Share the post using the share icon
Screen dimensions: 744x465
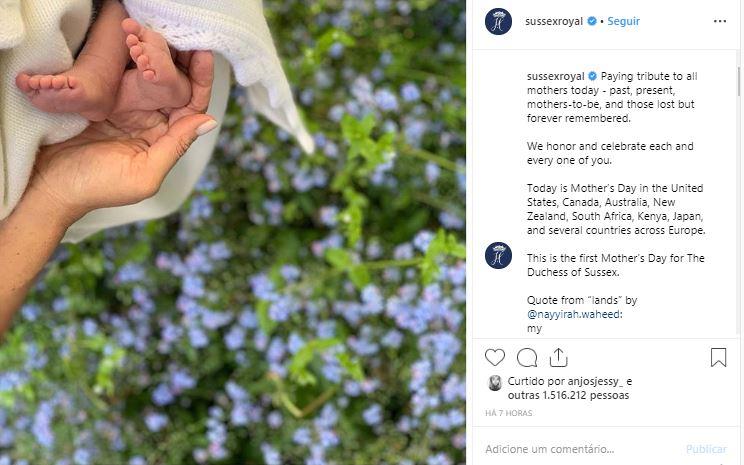coord(558,357)
